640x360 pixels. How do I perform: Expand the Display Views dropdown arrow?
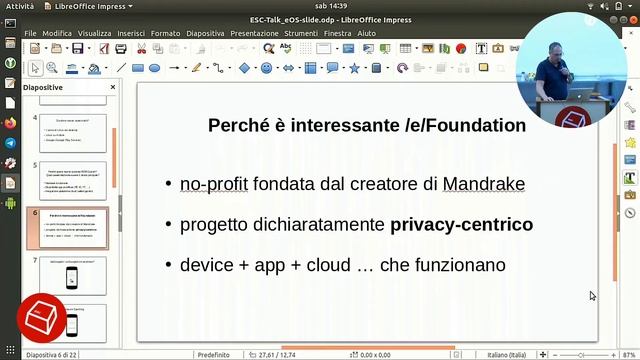pos(337,49)
